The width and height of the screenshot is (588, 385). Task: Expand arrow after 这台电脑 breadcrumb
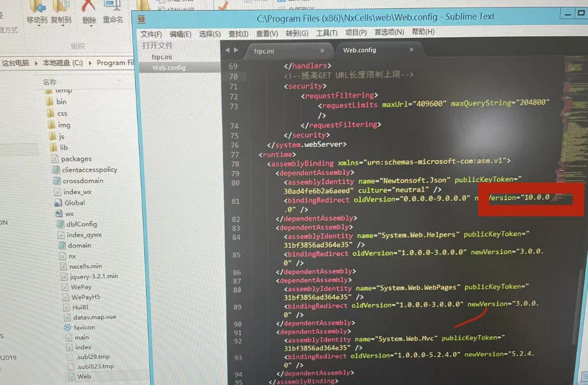tap(36, 63)
